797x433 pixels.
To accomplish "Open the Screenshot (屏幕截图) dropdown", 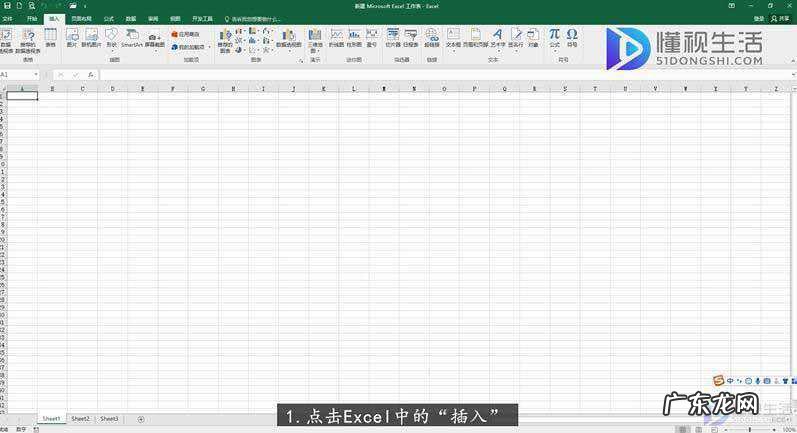I will point(155,41).
